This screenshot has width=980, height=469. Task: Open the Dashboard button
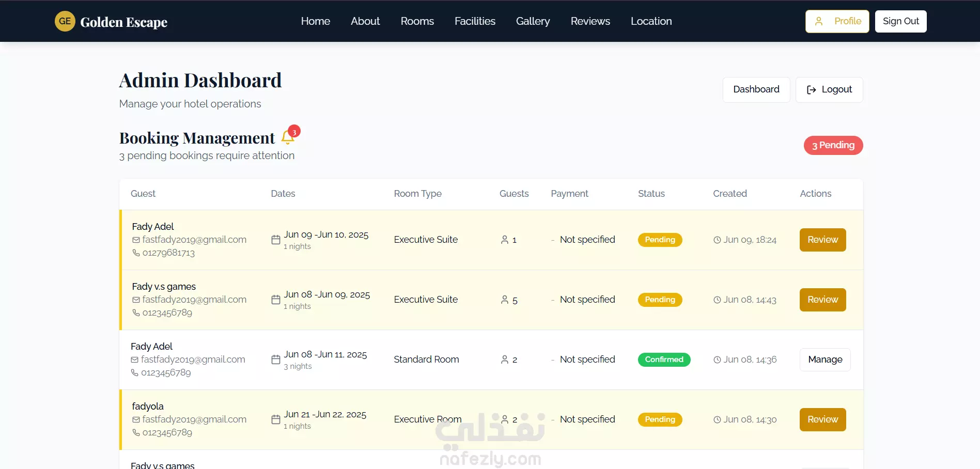[x=756, y=89]
